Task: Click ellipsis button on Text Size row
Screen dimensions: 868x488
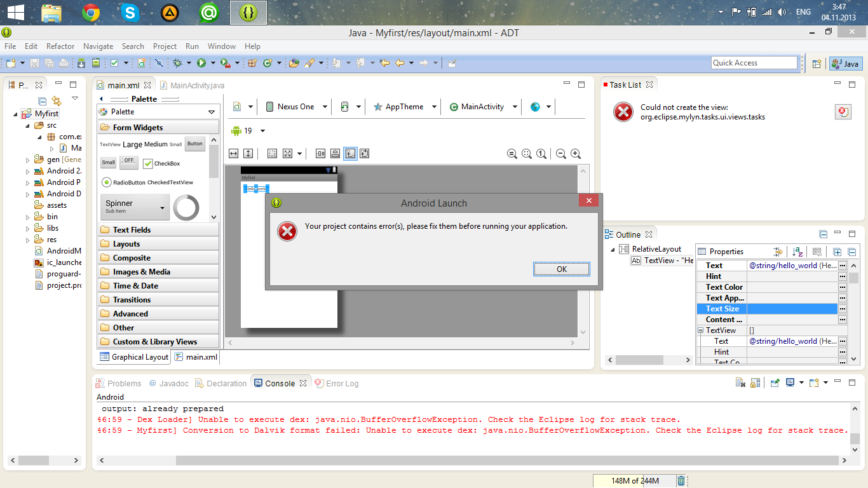Action: [x=843, y=309]
